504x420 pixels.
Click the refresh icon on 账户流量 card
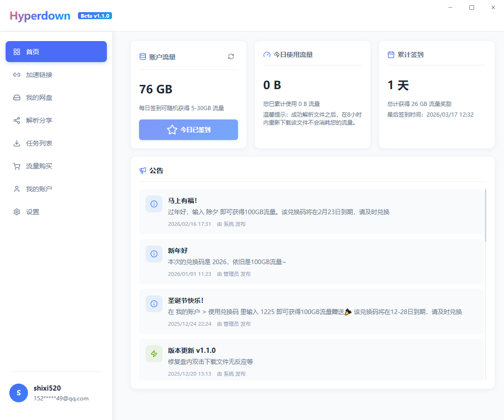click(x=231, y=56)
